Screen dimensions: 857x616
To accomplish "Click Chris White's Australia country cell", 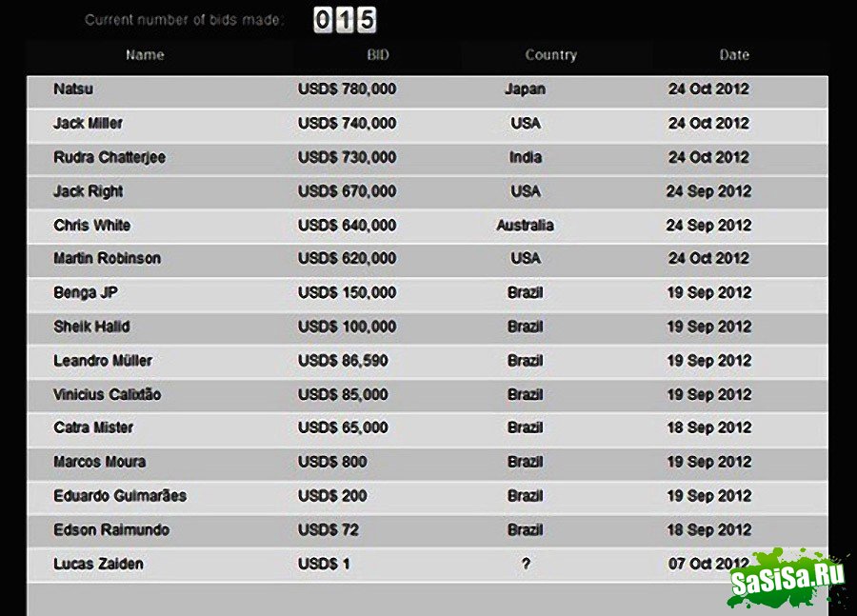I will pyautogui.click(x=526, y=226).
